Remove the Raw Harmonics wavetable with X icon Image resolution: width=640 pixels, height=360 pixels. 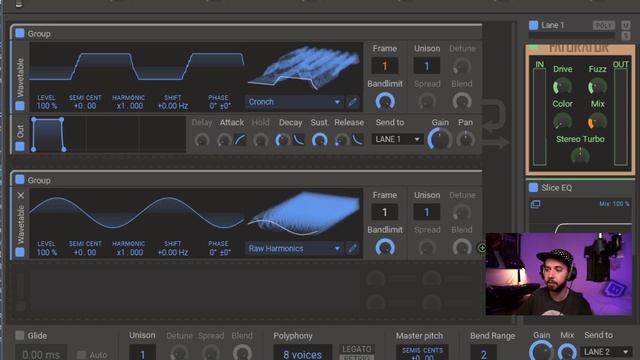(x=21, y=196)
